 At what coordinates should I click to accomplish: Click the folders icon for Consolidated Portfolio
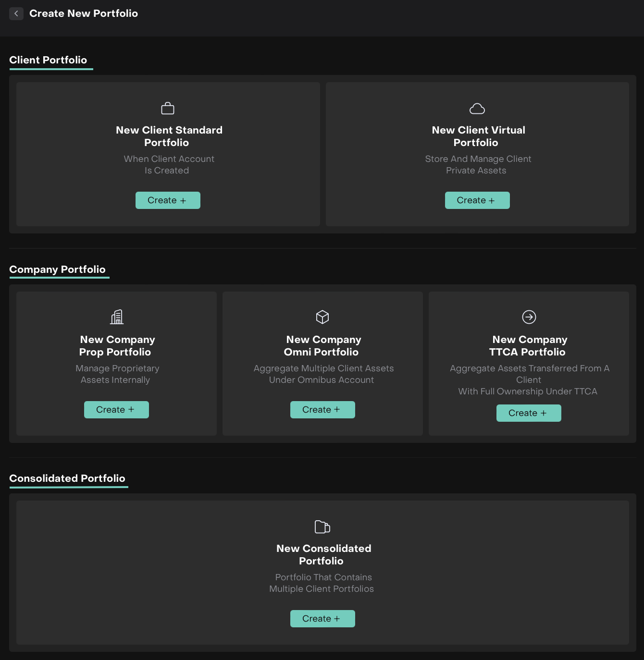click(322, 527)
